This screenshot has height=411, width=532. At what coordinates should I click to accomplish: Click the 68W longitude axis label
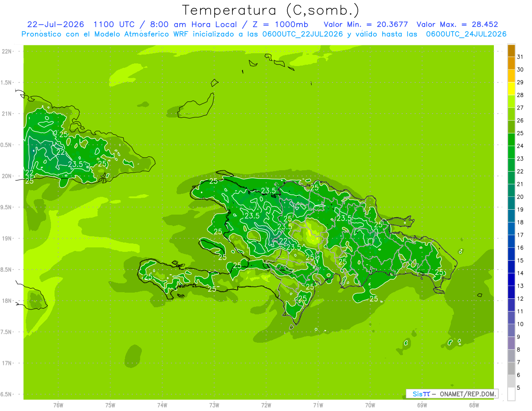pos(474,405)
